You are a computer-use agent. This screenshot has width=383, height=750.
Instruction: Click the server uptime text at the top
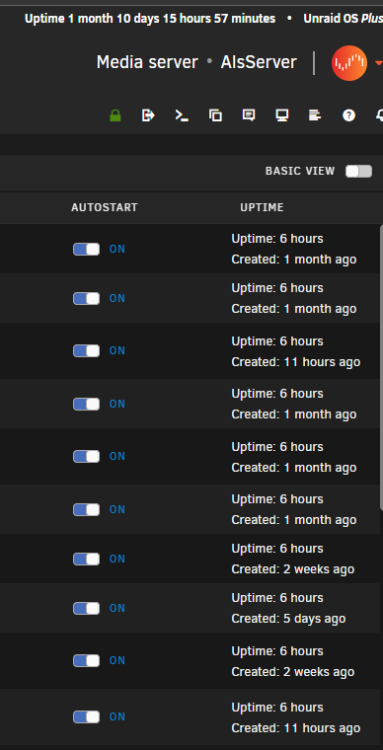[x=150, y=19]
